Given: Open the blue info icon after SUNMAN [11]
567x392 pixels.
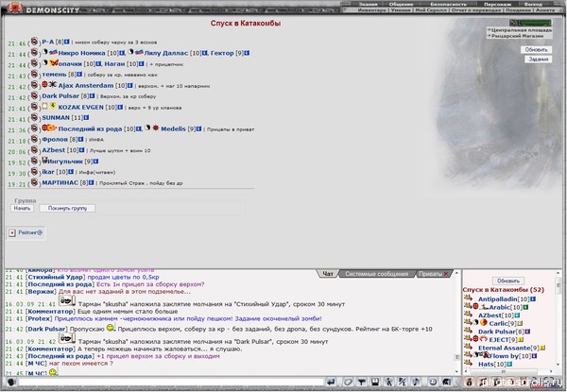Looking at the screenshot, I should (x=86, y=118).
